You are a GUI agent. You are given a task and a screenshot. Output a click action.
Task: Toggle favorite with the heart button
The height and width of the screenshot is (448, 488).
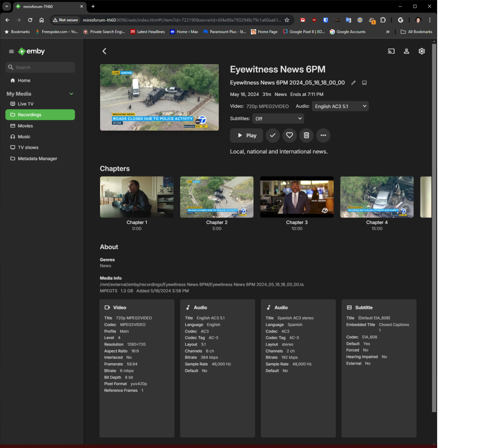click(x=290, y=135)
